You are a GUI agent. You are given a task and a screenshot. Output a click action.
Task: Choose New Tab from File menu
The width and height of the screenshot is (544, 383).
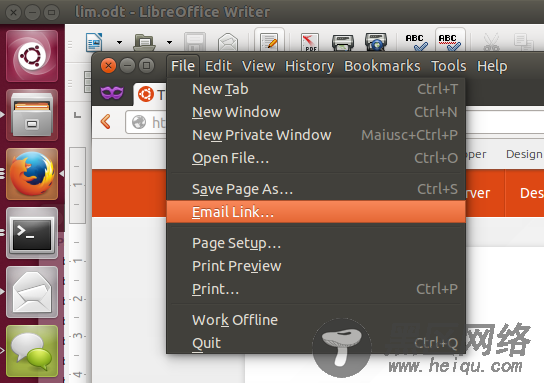316,89
